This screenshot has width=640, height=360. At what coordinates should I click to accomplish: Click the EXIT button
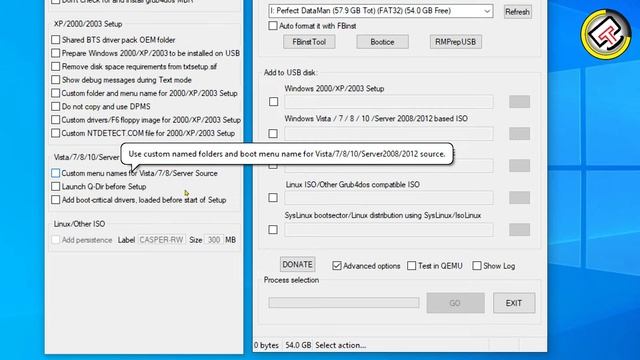514,303
